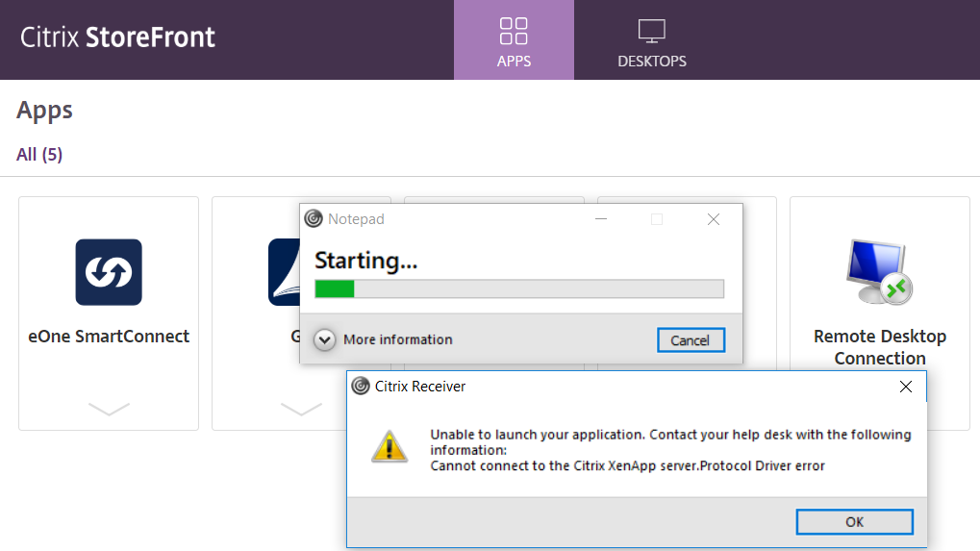This screenshot has width=980, height=551.
Task: Click the 'Unable to launch your application' message
Action: pyautogui.click(x=670, y=441)
